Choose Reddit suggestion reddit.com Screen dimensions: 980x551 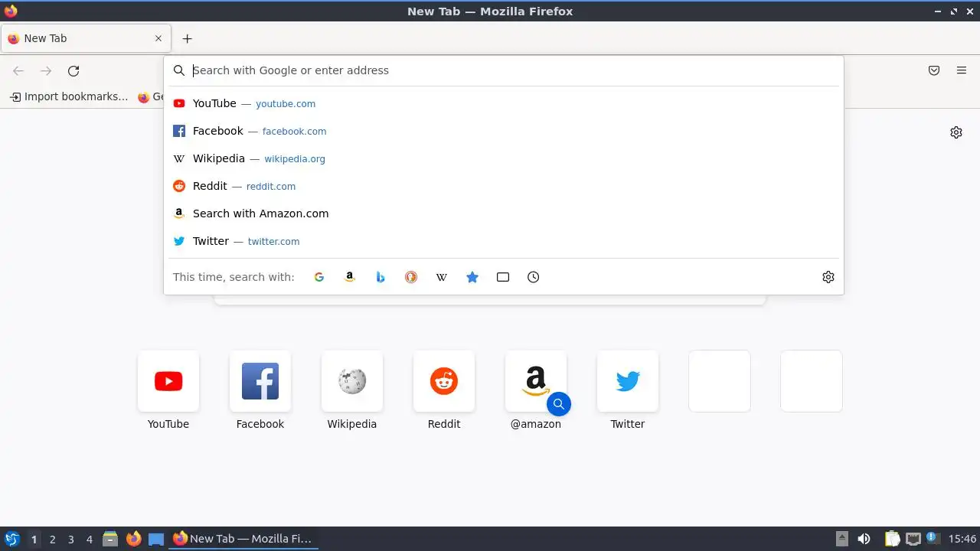click(504, 186)
